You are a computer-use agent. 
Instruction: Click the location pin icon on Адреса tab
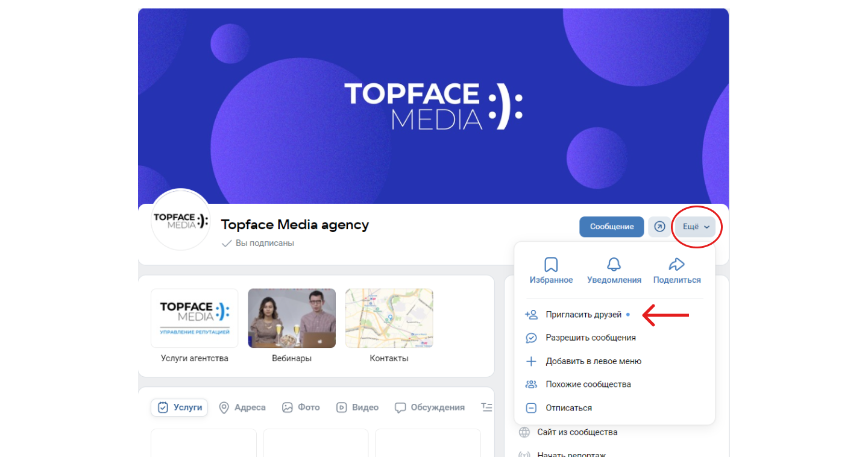[x=224, y=408]
